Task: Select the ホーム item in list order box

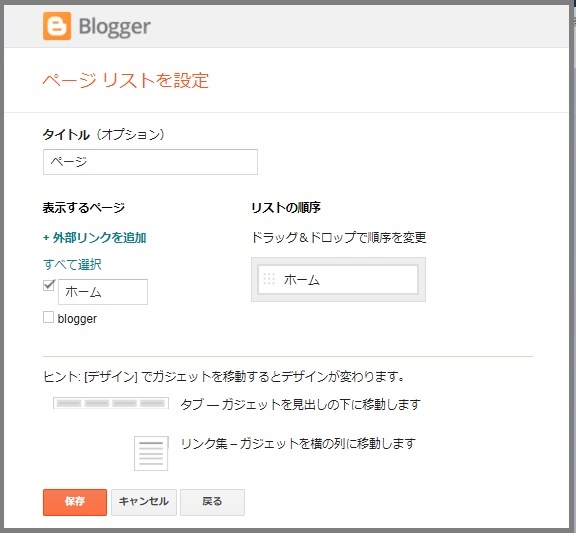Action: [338, 280]
